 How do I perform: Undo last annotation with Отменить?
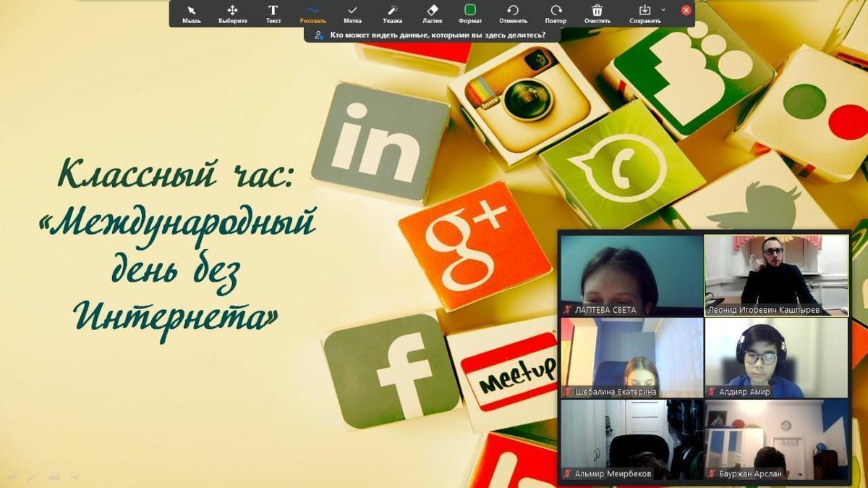click(x=513, y=13)
